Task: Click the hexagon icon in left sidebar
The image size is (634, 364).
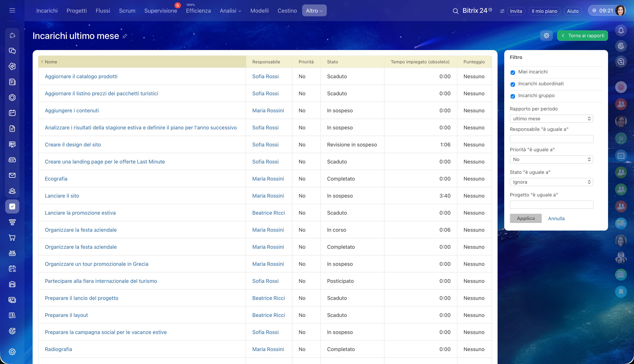Action: pyautogui.click(x=12, y=97)
